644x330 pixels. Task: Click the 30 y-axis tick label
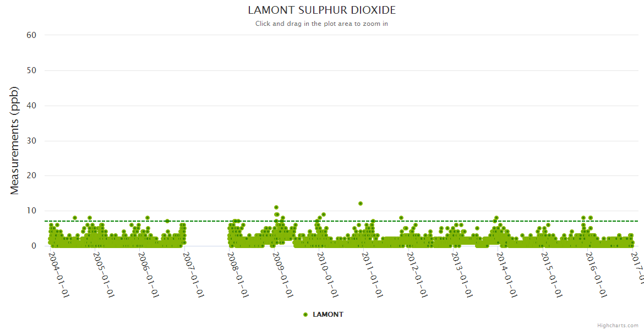pos(31,141)
